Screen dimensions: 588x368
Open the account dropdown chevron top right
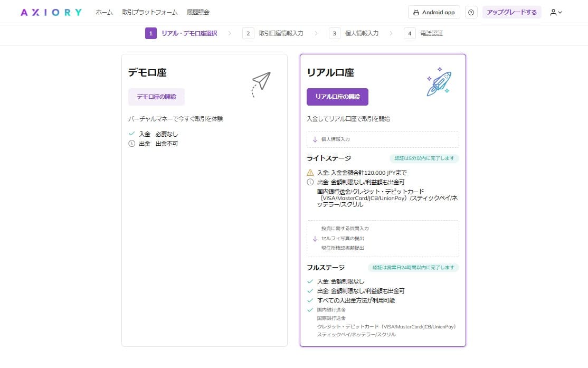(561, 12)
